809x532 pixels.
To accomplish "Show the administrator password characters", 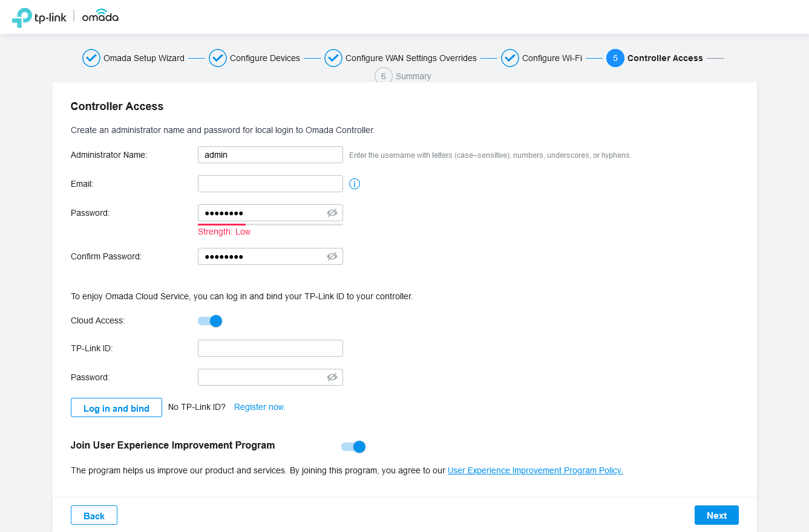I will [332, 213].
